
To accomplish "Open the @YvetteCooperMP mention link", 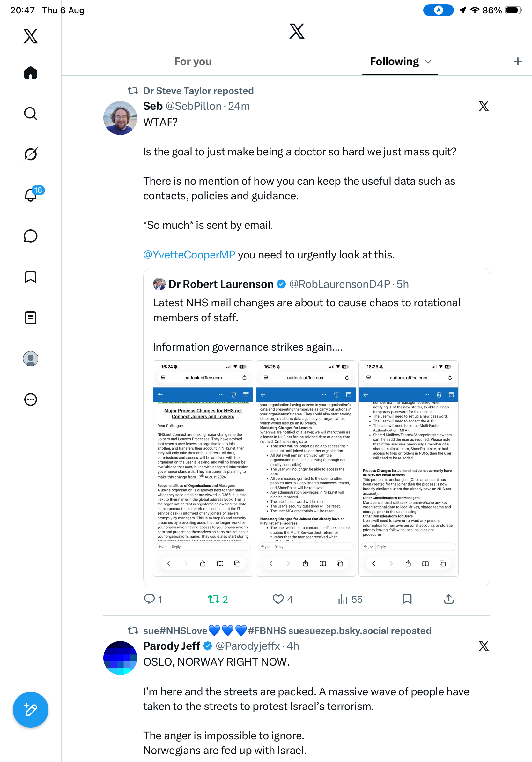I will pos(189,255).
